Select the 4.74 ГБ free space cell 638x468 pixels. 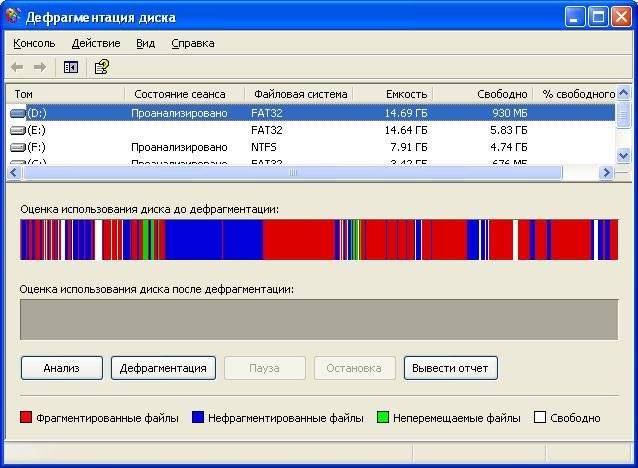click(x=509, y=147)
